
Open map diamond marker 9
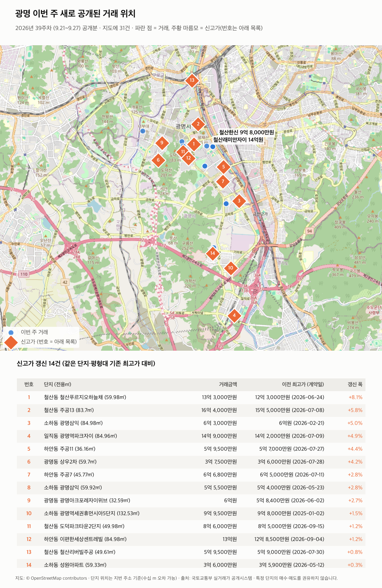pyautogui.click(x=162, y=143)
